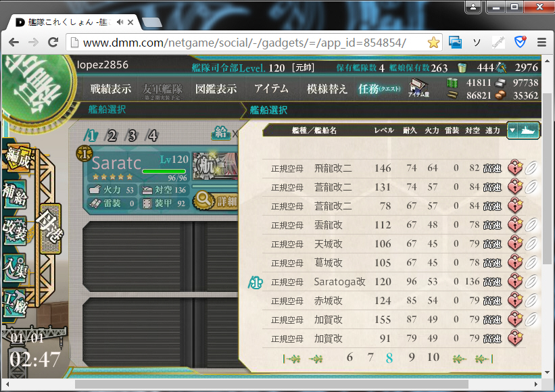555x392 pixels.
Task: Click the ring icon on 飛龍改二 row
Action: tap(531, 168)
